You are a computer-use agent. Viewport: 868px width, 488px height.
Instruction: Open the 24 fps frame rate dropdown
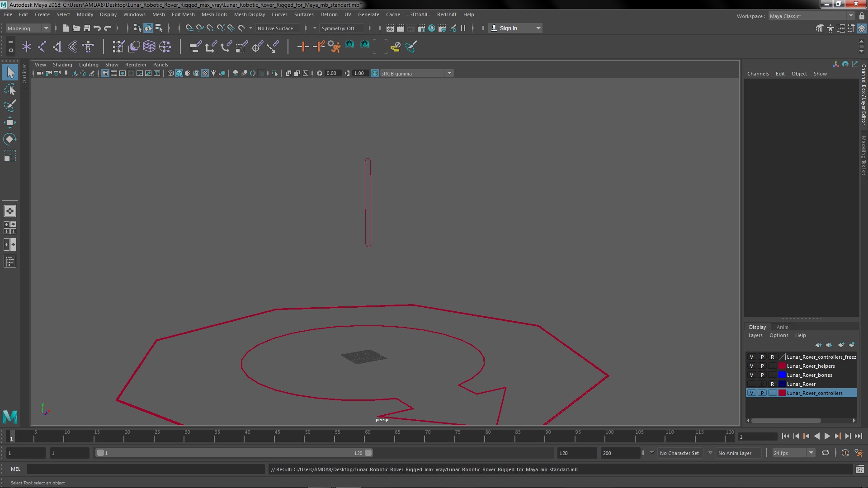[793, 453]
